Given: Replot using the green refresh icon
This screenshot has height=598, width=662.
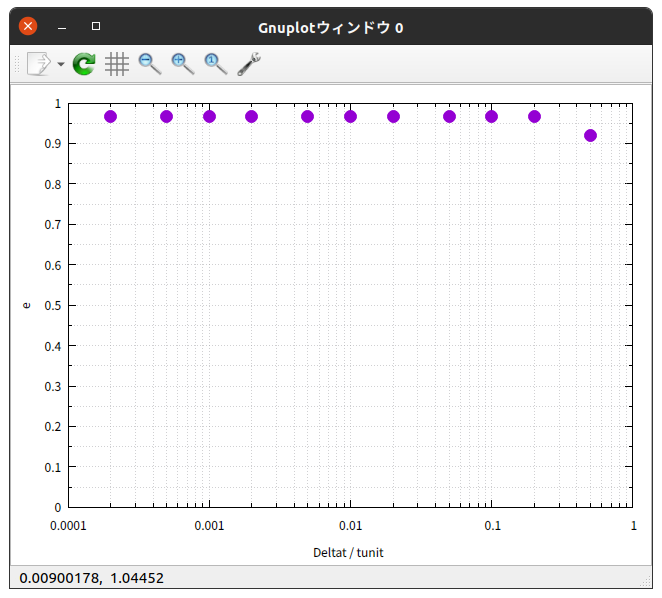Looking at the screenshot, I should point(84,64).
